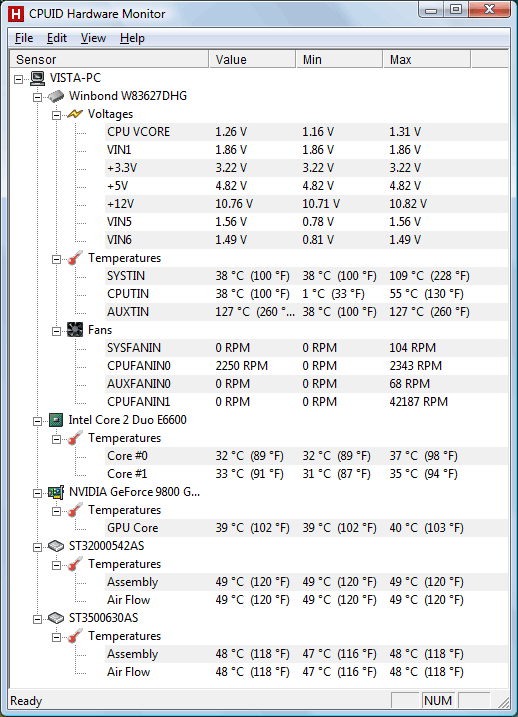Viewport: 518px width, 717px height.
Task: Click the 2250 RPM current value
Action: (x=242, y=366)
